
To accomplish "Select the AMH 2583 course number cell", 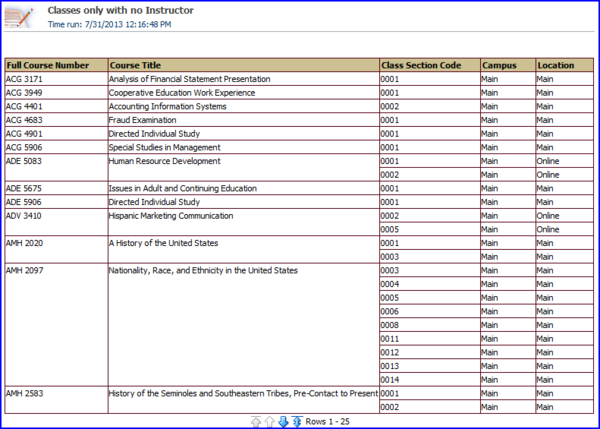I will pyautogui.click(x=56, y=400).
